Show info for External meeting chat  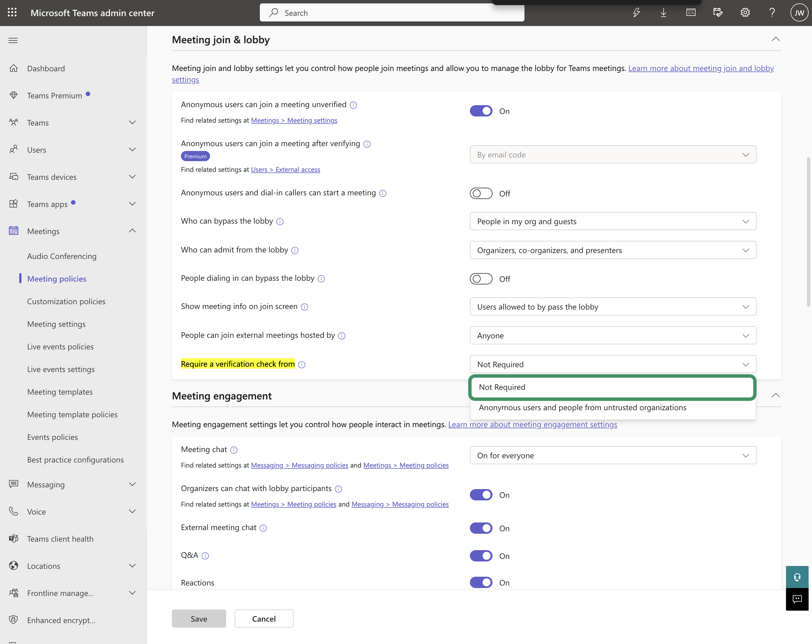click(263, 528)
